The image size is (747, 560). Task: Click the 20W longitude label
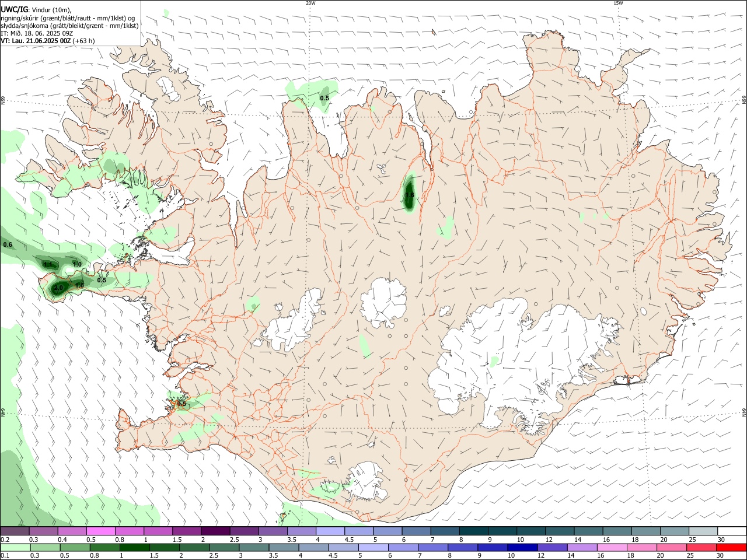pos(310,3)
